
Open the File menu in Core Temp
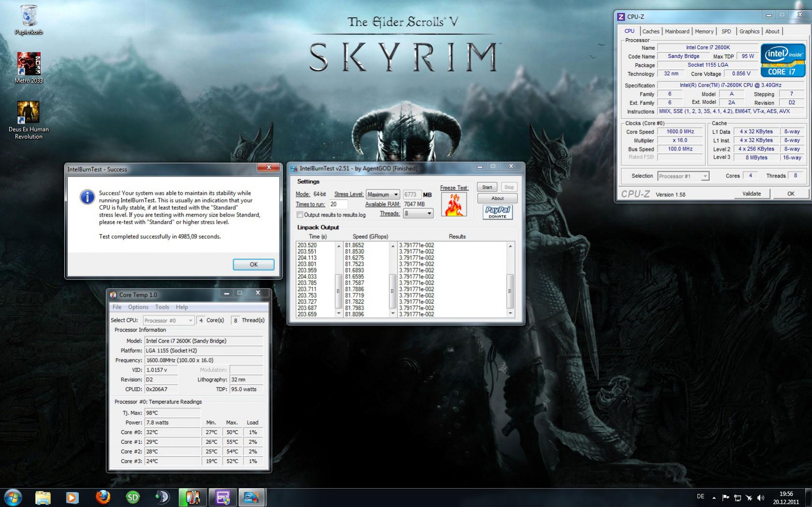click(117, 307)
